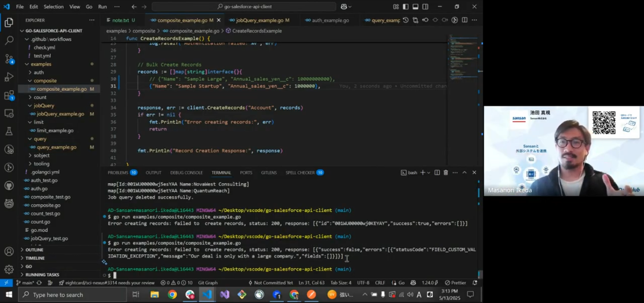Maximize the panel with chevron up
This screenshot has width=644, height=303.
[x=465, y=173]
